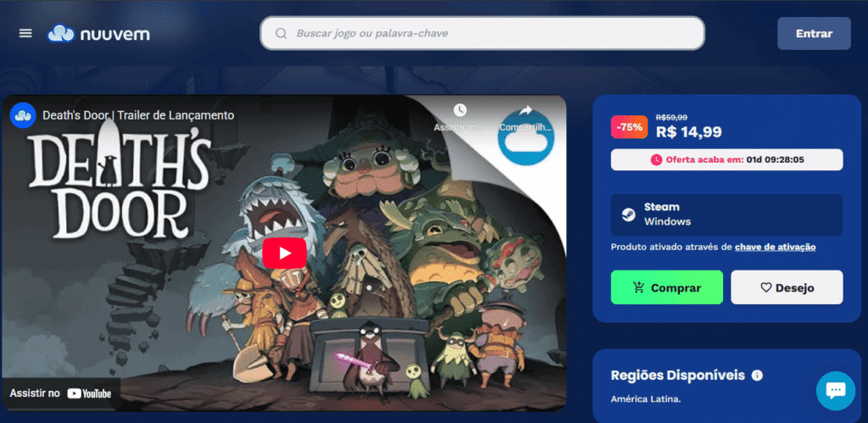
Task: Open the hamburger navigation menu
Action: pyautogui.click(x=25, y=33)
